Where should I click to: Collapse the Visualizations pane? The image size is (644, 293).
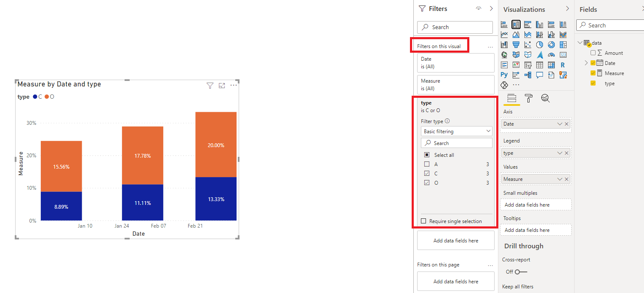[x=567, y=8]
